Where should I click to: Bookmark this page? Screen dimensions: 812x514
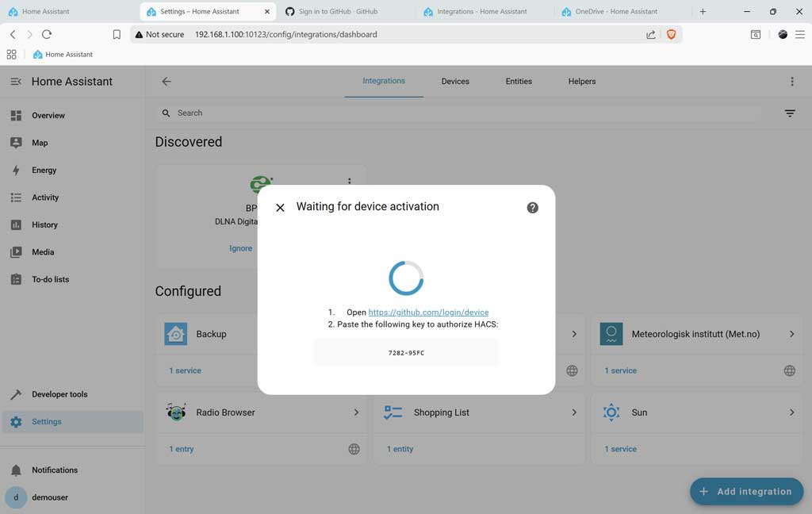117,34
